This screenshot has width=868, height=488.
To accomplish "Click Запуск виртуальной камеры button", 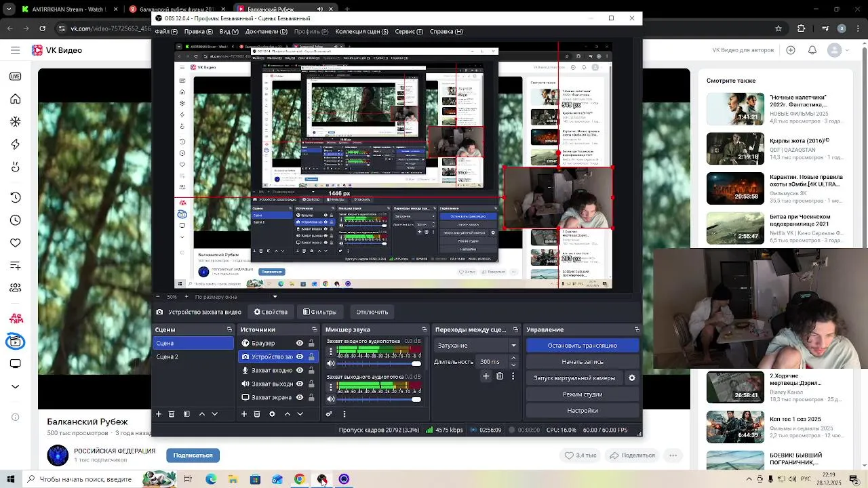I will tap(574, 378).
